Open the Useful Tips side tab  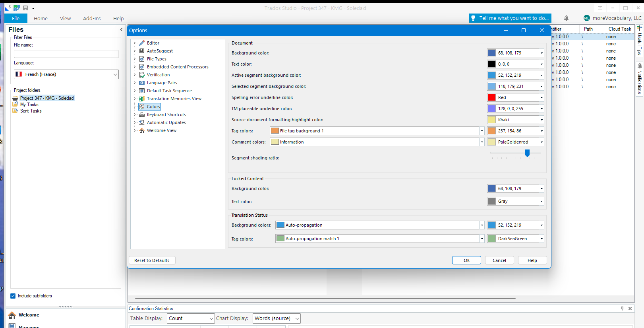640,41
